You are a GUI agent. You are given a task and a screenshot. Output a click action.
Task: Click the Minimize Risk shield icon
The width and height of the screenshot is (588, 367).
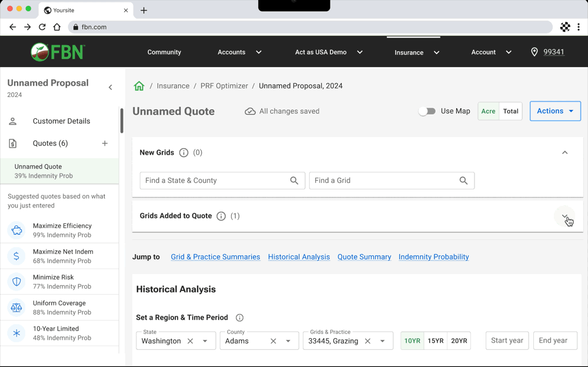coord(16,282)
